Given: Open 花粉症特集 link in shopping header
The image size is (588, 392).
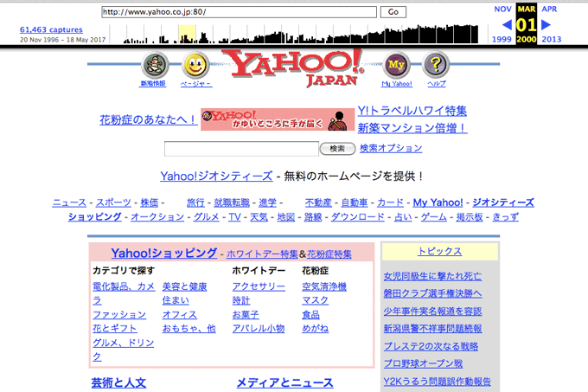Looking at the screenshot, I should coord(329,254).
